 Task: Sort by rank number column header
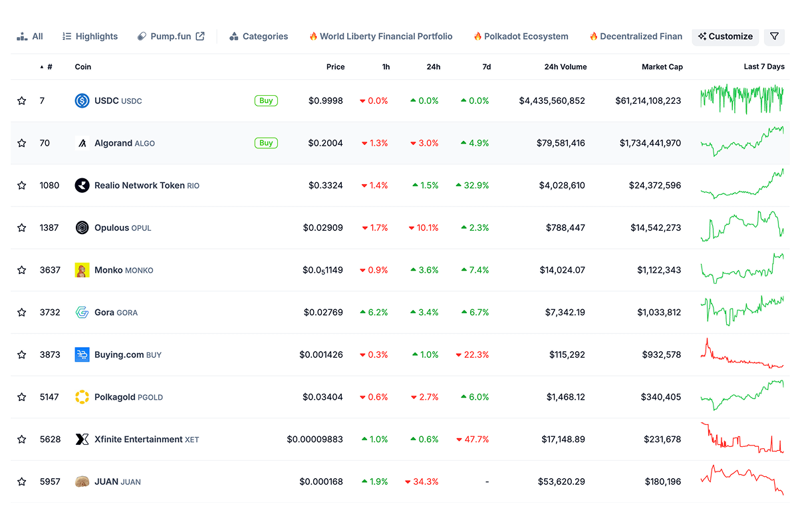coord(47,66)
